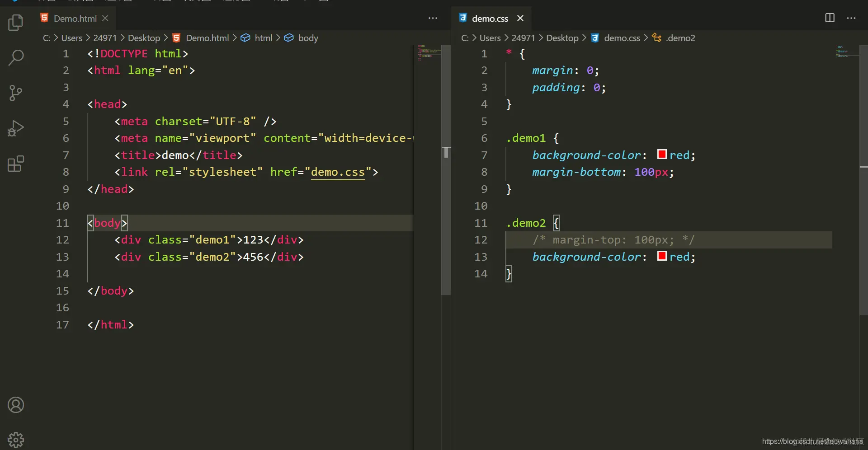Click the left editor vertical scrollbar
This screenshot has width=868, height=450.
[x=446, y=170]
